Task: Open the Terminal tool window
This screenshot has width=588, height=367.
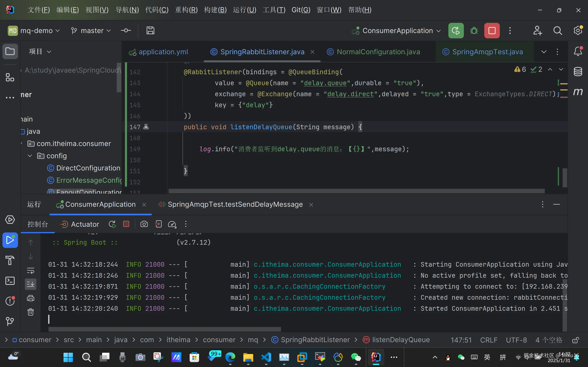Action: coord(10,281)
